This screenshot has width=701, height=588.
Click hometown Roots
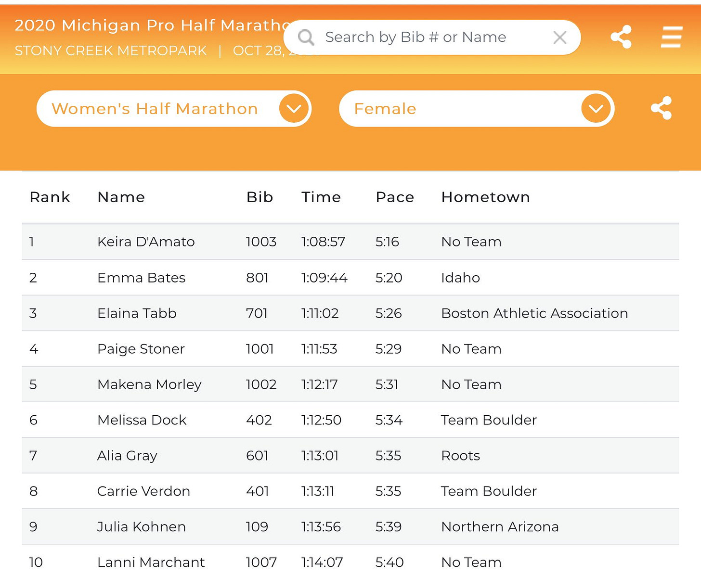pyautogui.click(x=461, y=456)
